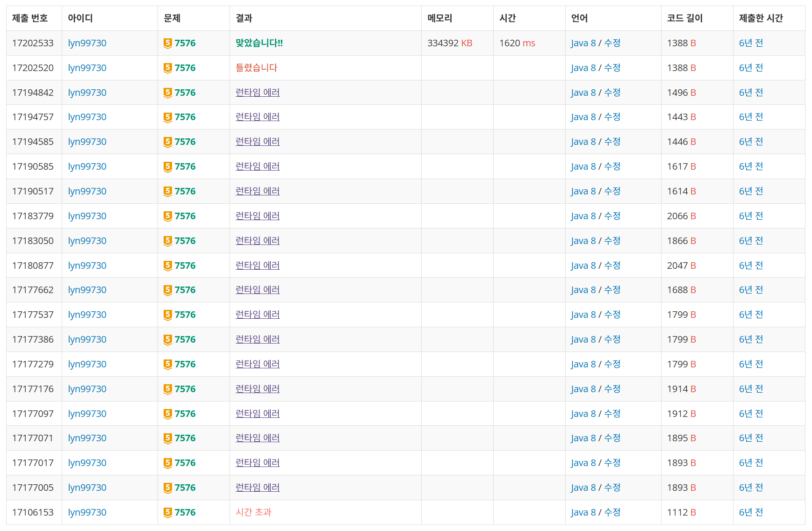Open problem 7576 link in row 17202520

point(185,68)
